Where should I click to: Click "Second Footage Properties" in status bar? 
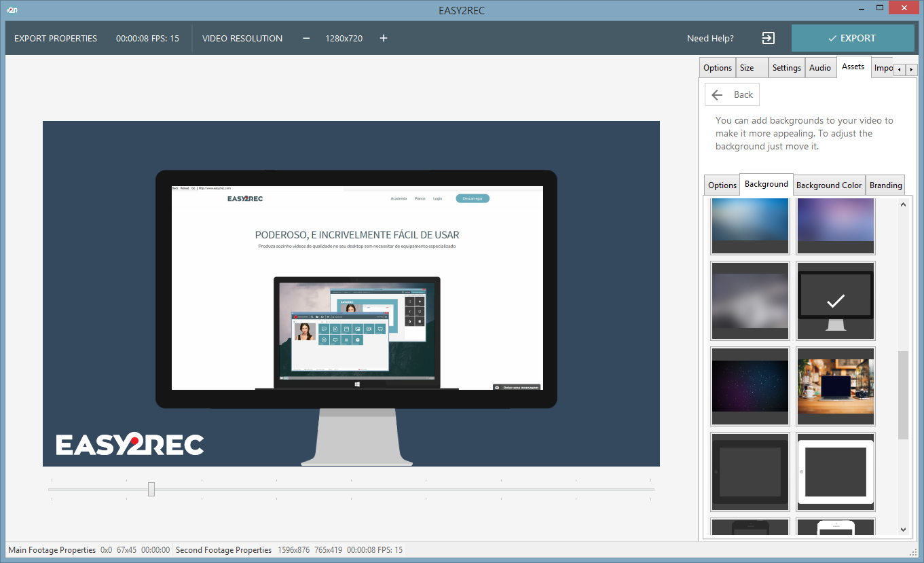click(x=224, y=550)
